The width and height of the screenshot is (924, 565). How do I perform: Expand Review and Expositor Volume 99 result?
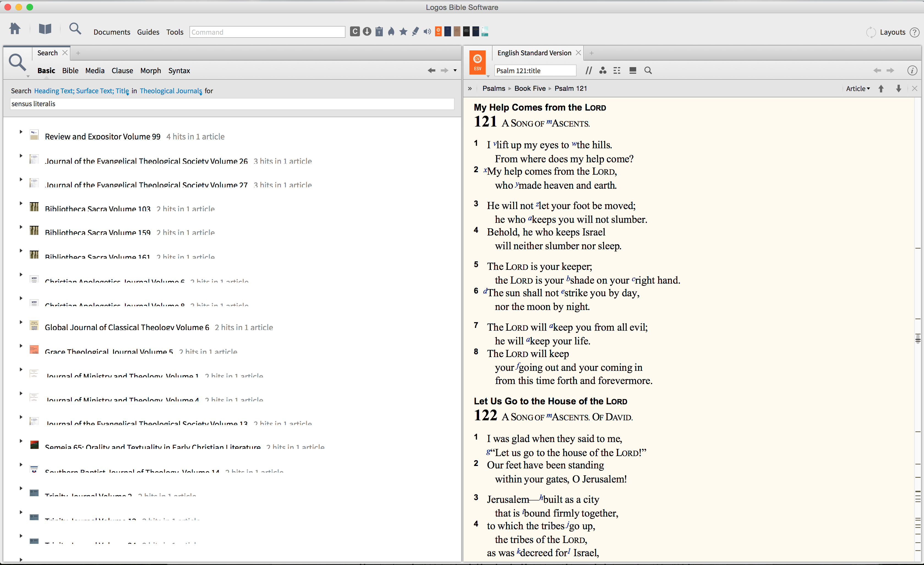pyautogui.click(x=21, y=132)
